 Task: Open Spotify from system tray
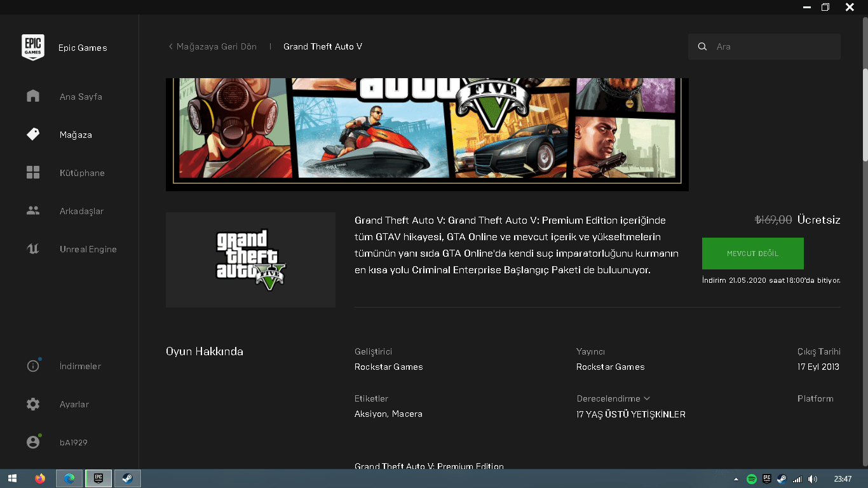click(752, 479)
